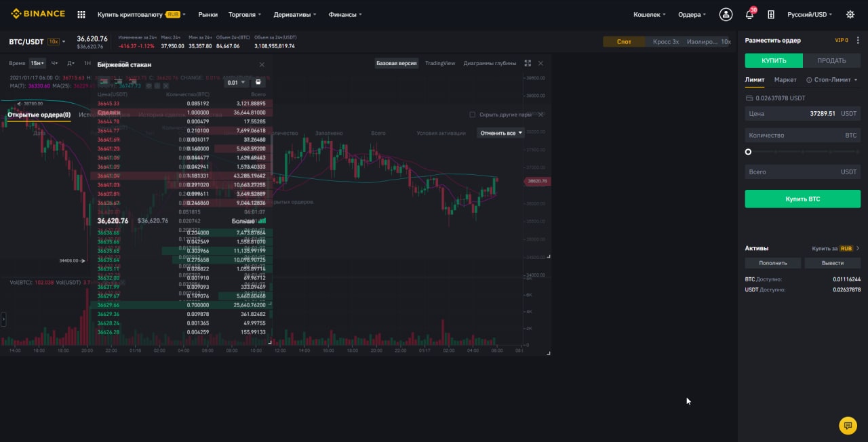Screen dimensions: 868x442
Task: Click the Пополнить button
Action: [x=773, y=263]
